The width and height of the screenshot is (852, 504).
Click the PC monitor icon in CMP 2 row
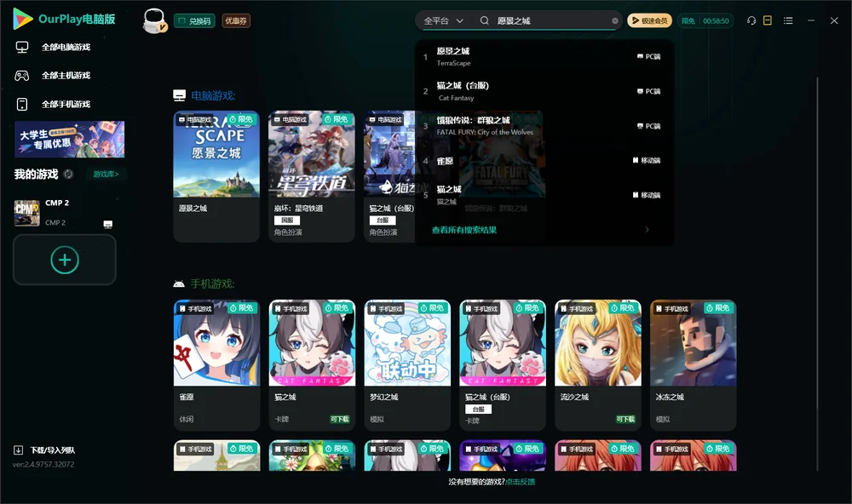(x=108, y=224)
